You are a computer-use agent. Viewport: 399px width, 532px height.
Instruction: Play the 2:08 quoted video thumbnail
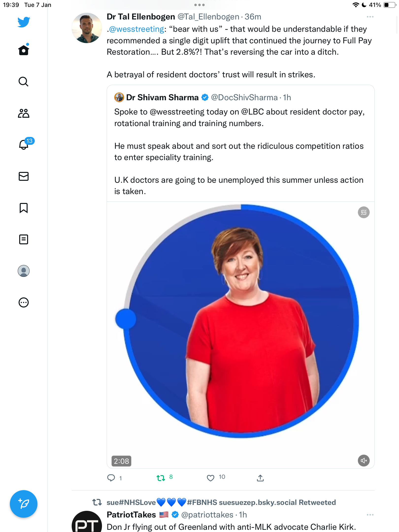(x=241, y=335)
